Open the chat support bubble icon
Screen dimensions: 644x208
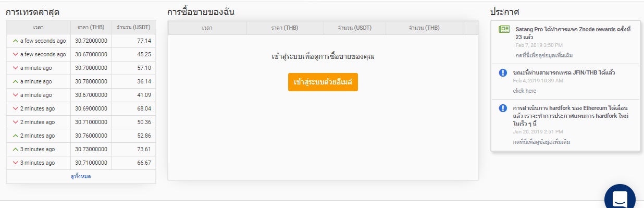coord(620,199)
